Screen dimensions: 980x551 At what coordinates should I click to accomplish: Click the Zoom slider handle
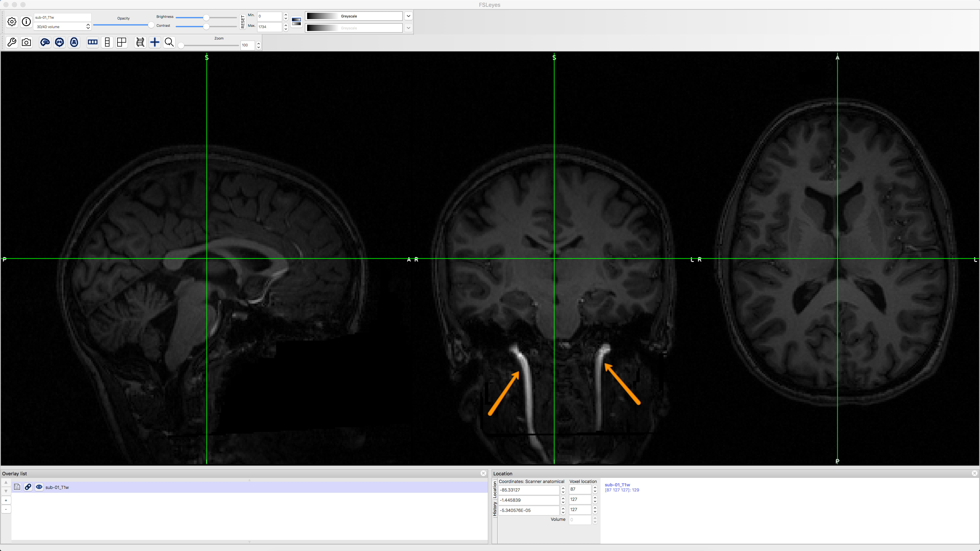click(181, 46)
